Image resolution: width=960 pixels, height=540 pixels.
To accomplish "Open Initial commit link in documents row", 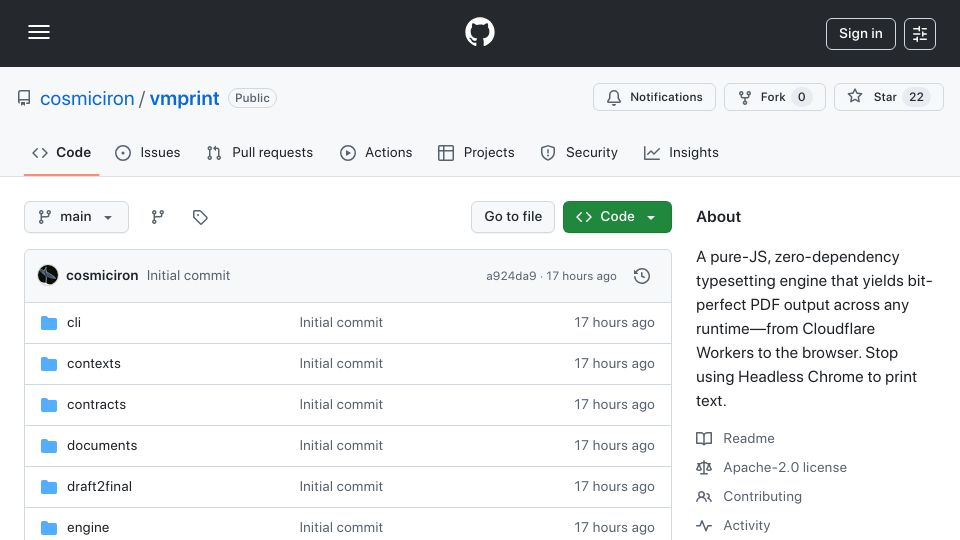I will click(x=341, y=446).
